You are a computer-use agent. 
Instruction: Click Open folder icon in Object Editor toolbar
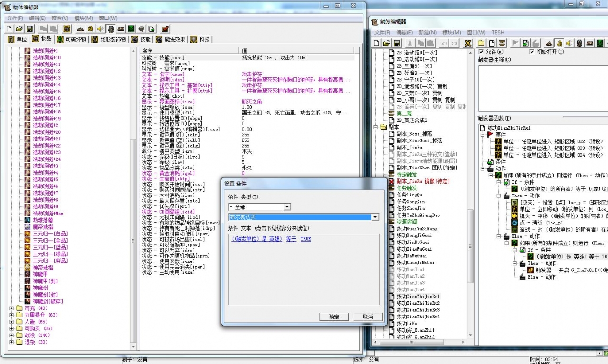tap(19, 28)
